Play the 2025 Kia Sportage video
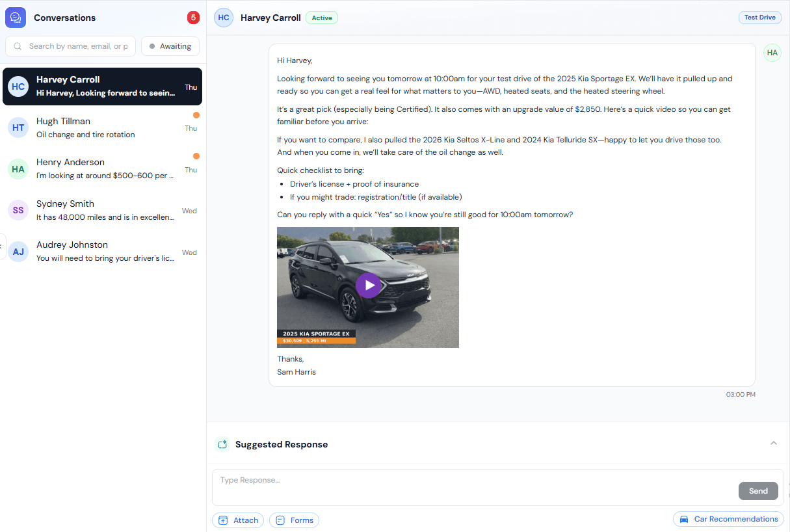Screen dimensions: 790x532 (x=368, y=286)
